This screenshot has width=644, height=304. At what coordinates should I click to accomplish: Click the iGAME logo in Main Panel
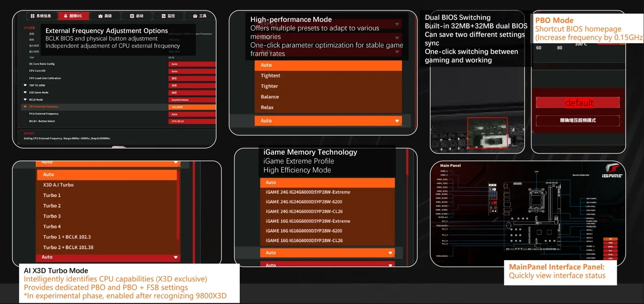(612, 170)
